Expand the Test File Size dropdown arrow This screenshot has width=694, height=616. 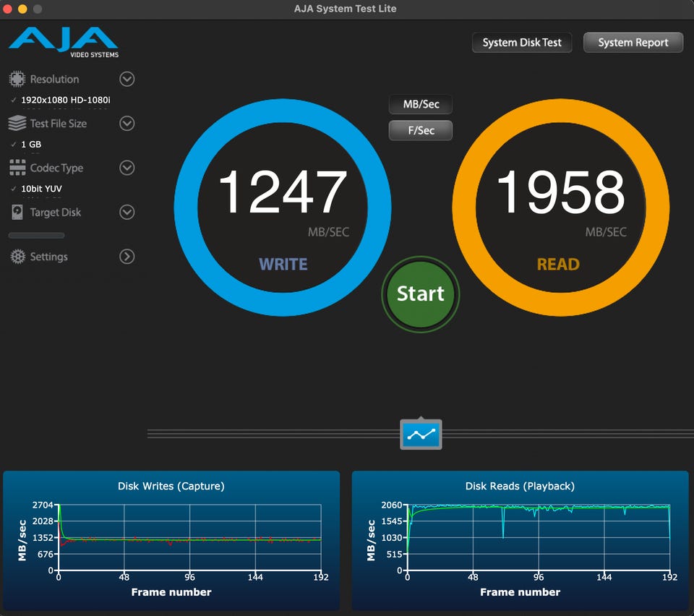(127, 124)
